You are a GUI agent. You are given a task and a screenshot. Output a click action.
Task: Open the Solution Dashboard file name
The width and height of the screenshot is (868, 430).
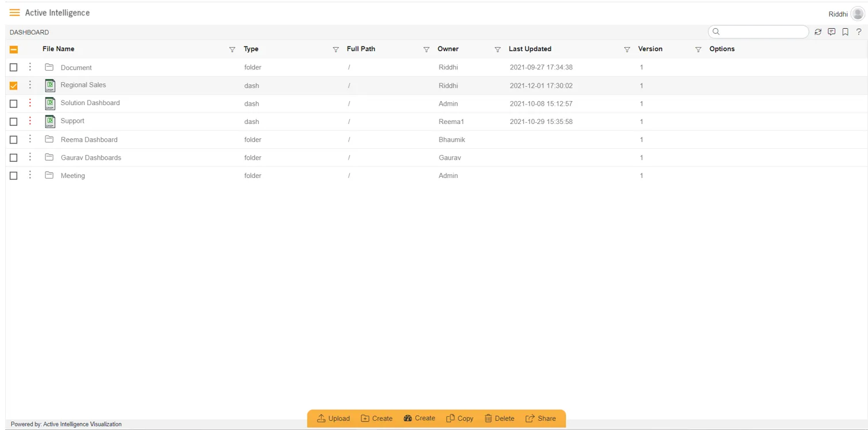click(x=90, y=103)
